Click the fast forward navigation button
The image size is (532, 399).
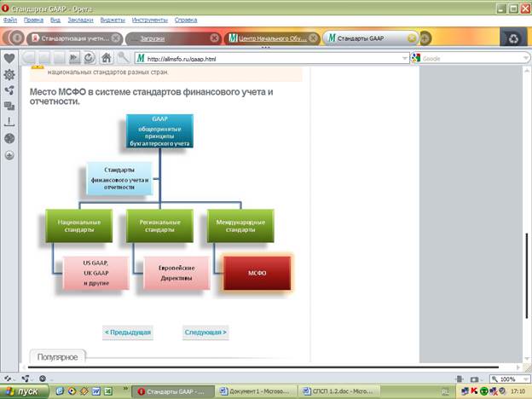pyautogui.click(x=74, y=59)
